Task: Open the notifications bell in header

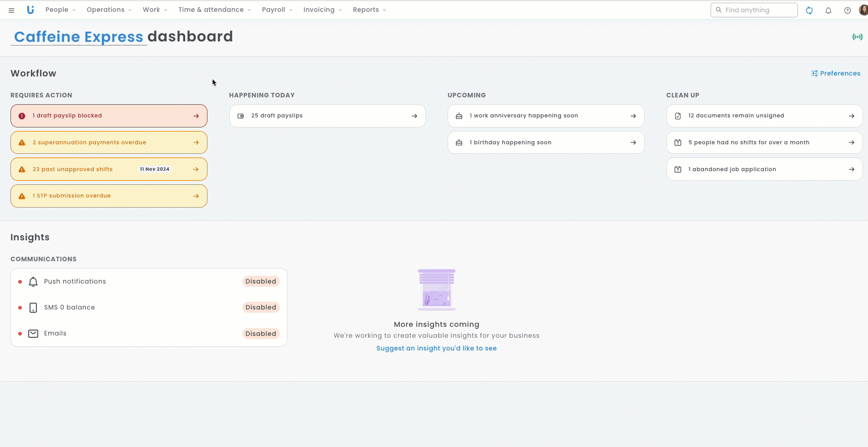Action: click(x=828, y=10)
